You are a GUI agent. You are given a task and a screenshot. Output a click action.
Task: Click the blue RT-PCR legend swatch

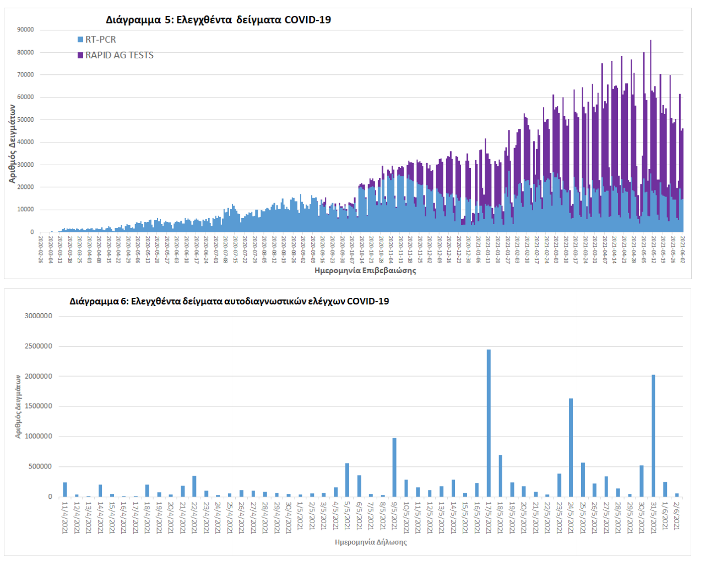pyautogui.click(x=80, y=40)
